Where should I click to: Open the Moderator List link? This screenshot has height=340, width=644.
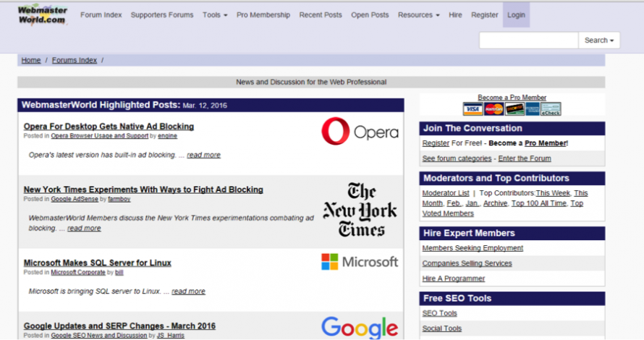click(446, 193)
